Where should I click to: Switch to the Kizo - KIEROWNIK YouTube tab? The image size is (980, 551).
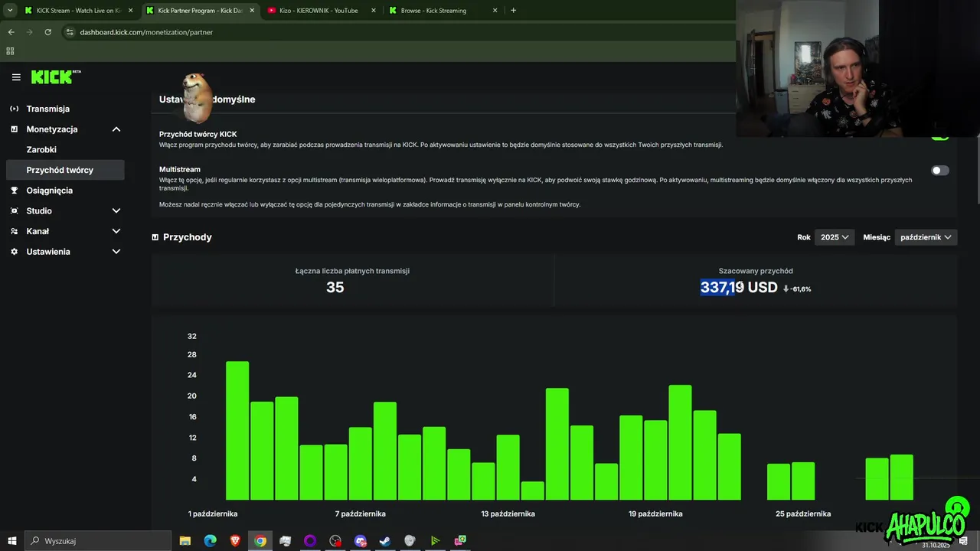[320, 11]
